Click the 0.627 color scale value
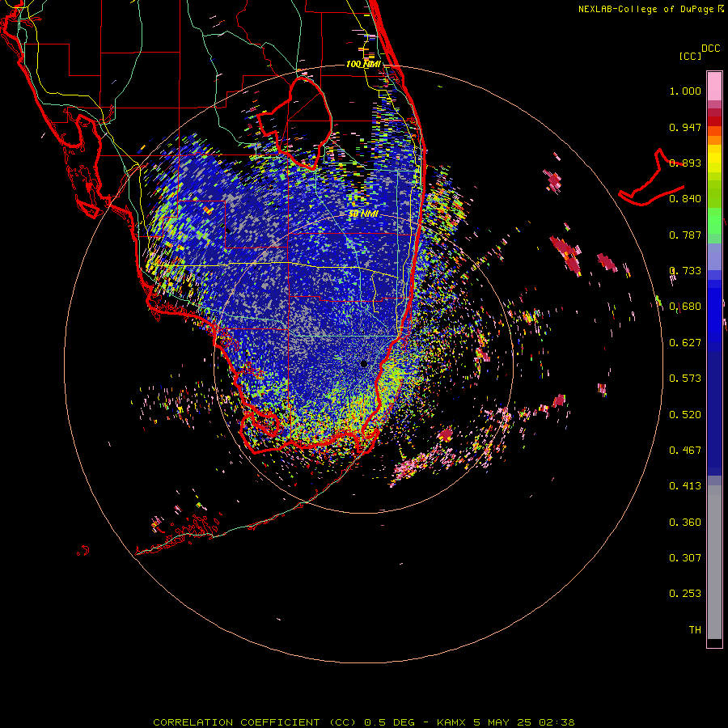This screenshot has height=728, width=728. [x=685, y=343]
